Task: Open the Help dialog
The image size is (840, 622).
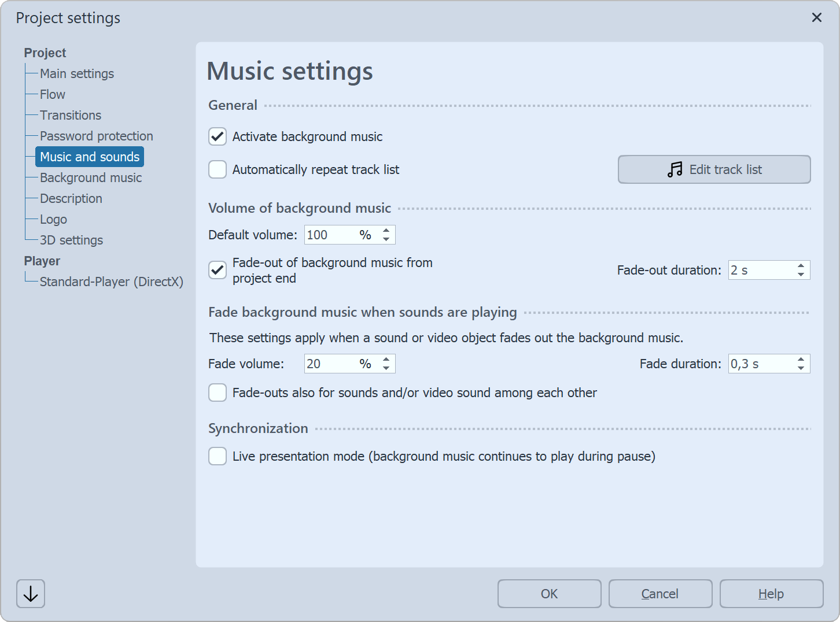Action: pos(771,593)
